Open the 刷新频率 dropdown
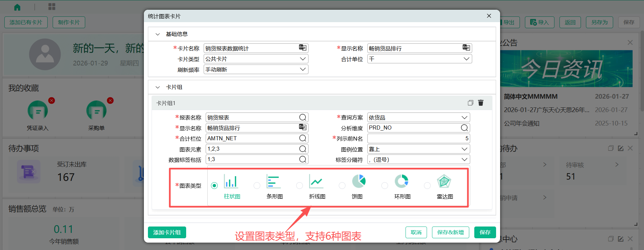 tap(303, 69)
